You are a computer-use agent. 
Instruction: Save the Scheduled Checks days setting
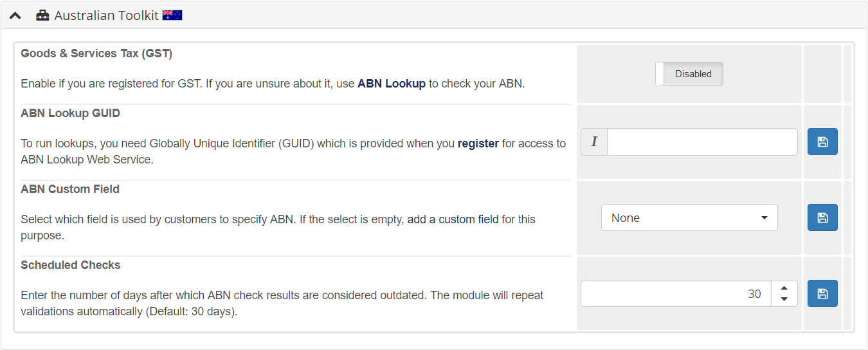coord(822,293)
